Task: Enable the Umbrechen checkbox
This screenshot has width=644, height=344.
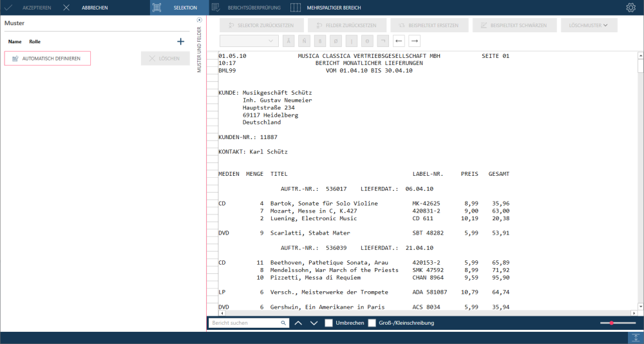Action: [328, 323]
